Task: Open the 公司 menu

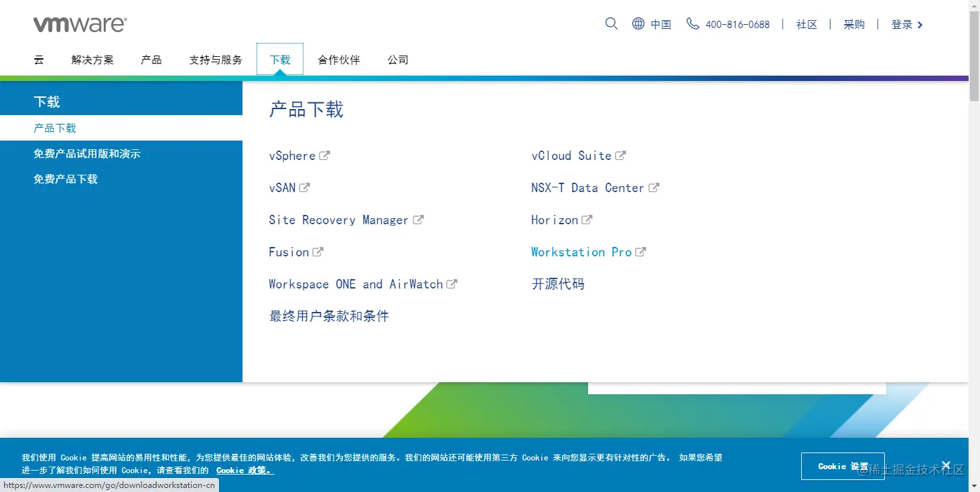Action: pos(398,60)
